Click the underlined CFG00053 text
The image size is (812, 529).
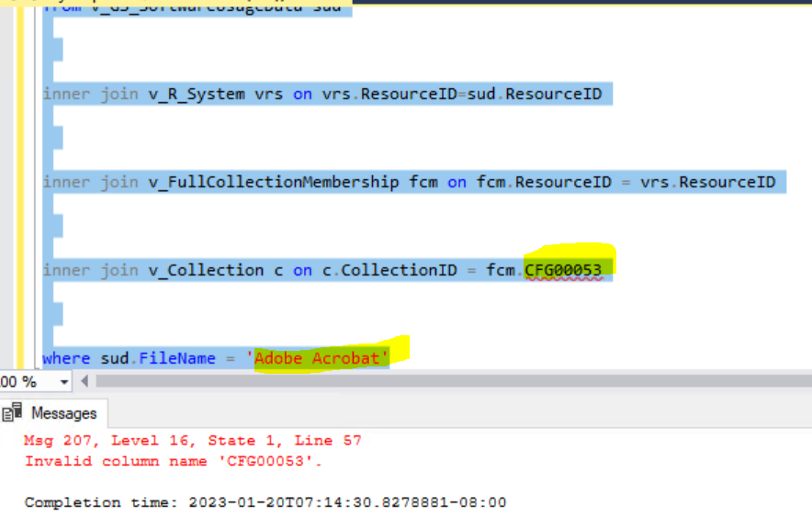pyautogui.click(x=563, y=270)
